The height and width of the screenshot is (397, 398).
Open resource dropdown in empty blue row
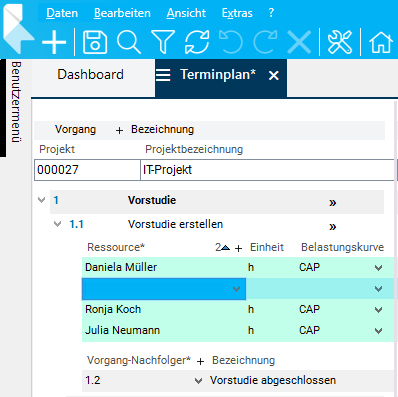click(236, 289)
